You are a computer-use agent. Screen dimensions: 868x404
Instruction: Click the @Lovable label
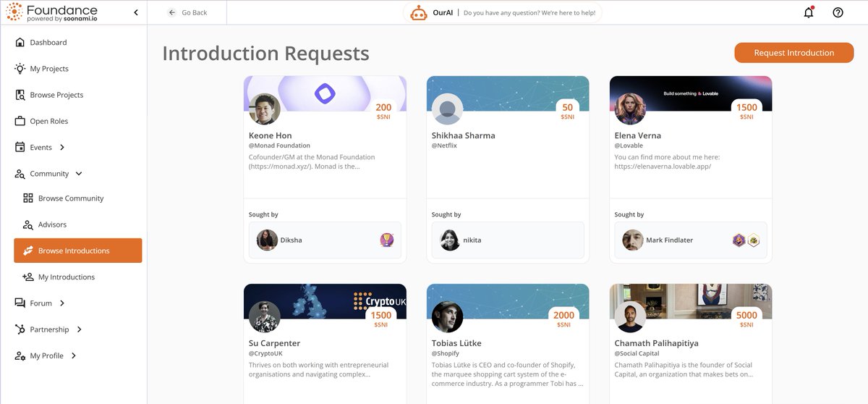coord(629,146)
